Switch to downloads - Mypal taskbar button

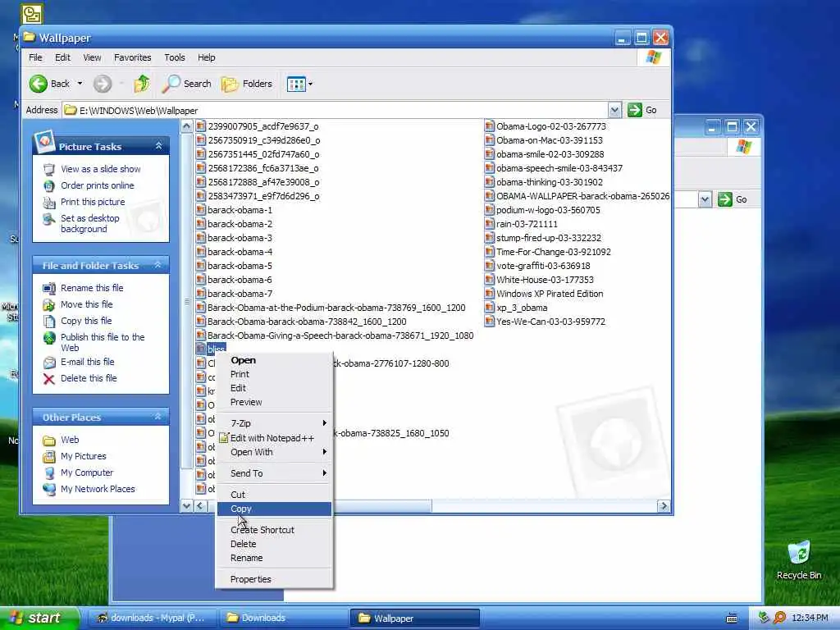152,619
